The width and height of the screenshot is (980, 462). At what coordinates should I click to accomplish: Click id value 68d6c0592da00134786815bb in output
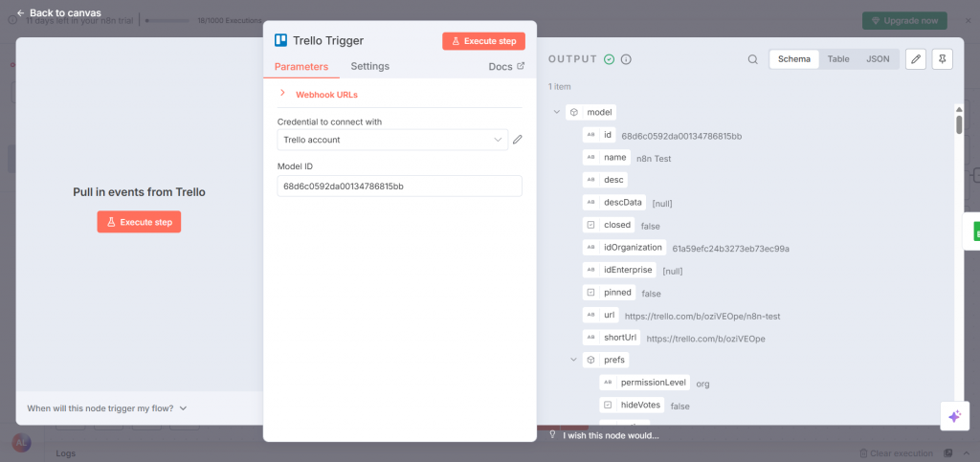[681, 136]
